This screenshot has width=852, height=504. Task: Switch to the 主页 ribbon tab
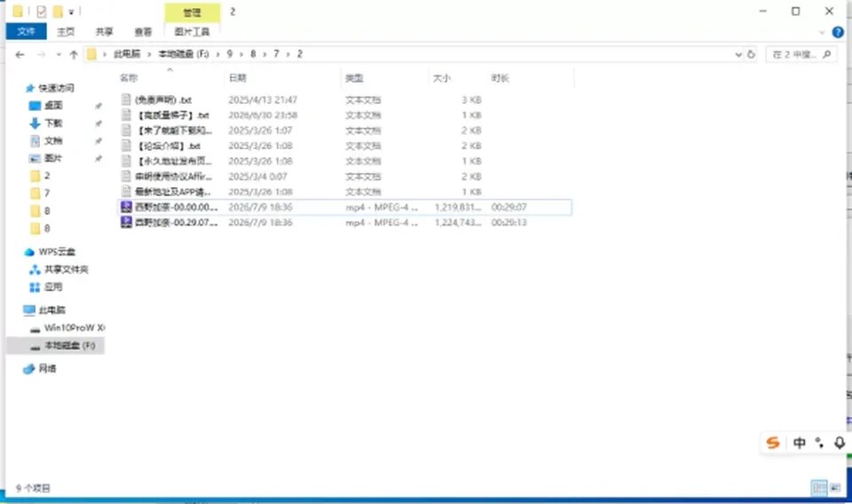[x=66, y=32]
